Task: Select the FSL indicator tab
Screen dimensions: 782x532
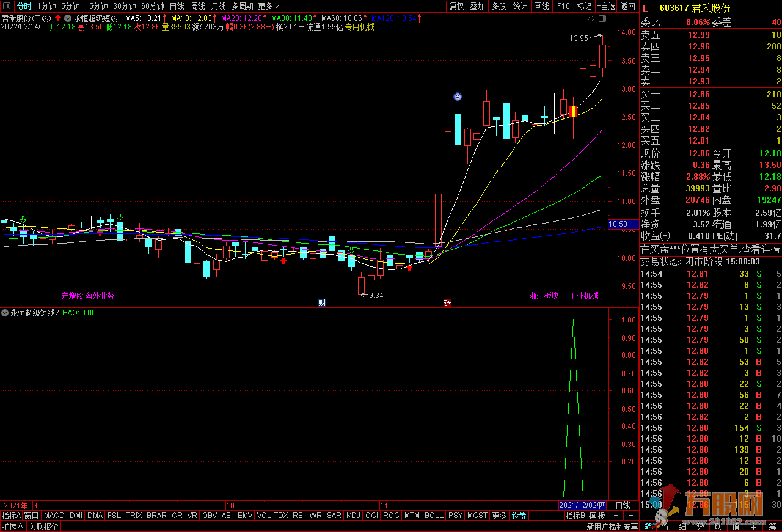Action: click(114, 516)
